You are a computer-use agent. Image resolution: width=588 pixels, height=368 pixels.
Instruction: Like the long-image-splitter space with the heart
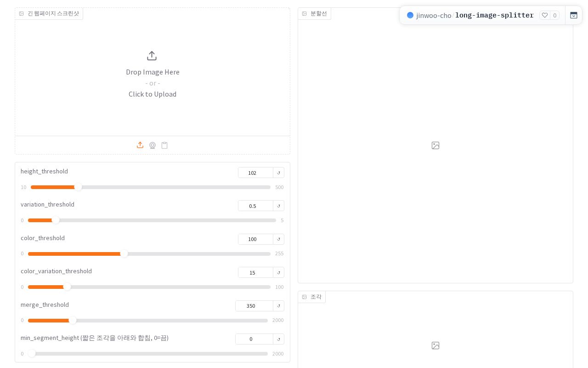click(x=545, y=15)
